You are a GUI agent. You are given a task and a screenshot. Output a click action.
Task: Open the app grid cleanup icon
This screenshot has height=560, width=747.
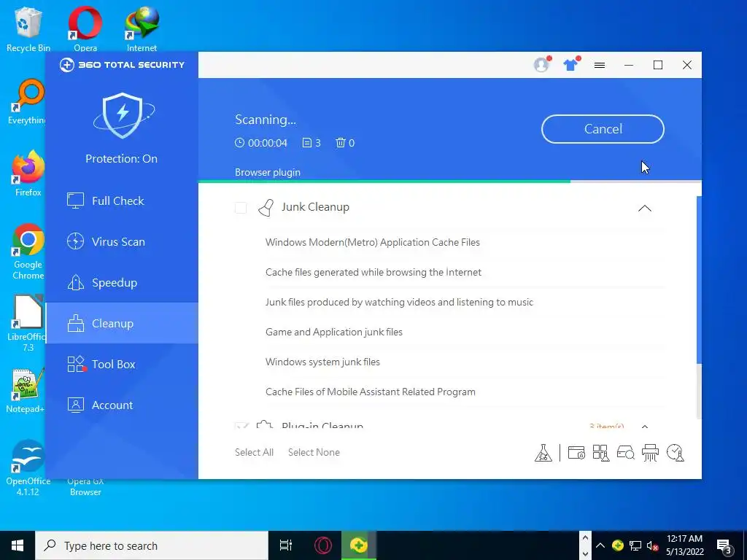[601, 453]
